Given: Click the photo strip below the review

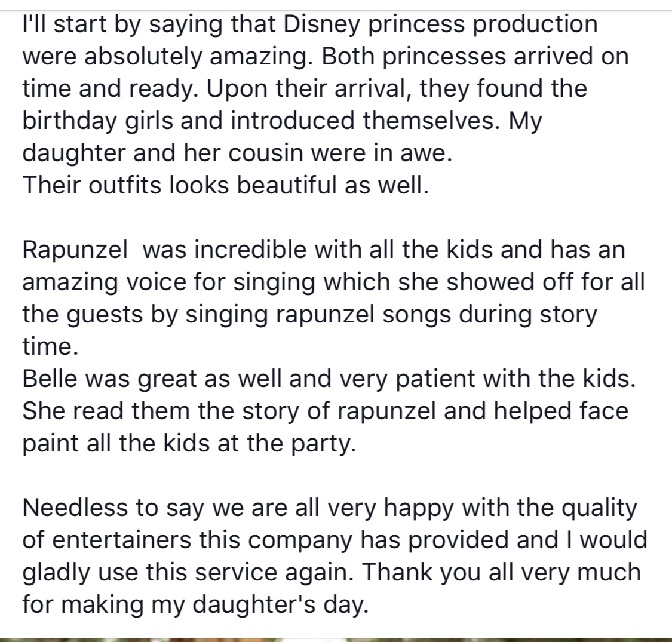Looking at the screenshot, I should (336, 640).
